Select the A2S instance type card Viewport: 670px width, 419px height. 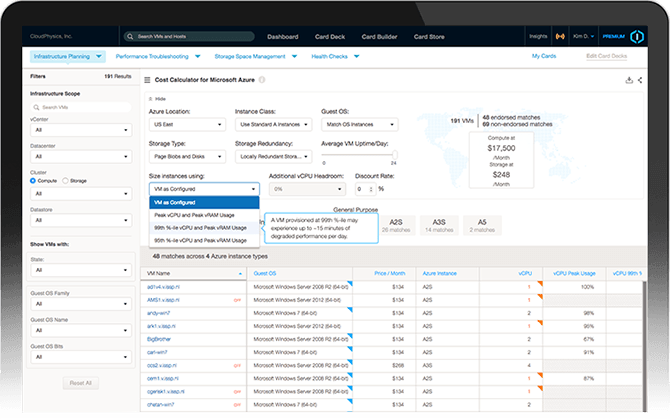[x=396, y=225]
